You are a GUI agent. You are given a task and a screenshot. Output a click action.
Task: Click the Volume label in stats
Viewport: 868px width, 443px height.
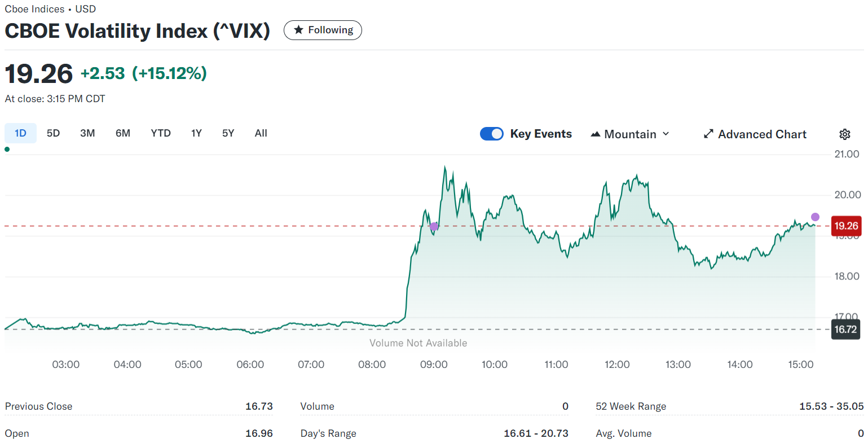(318, 406)
